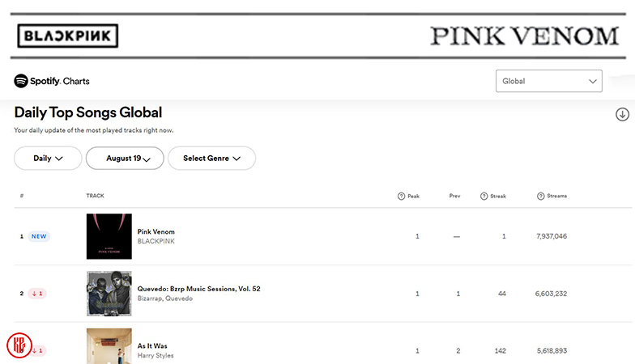Click the Harry Styles artist name
Screen dimensions: 635x364
tap(156, 355)
